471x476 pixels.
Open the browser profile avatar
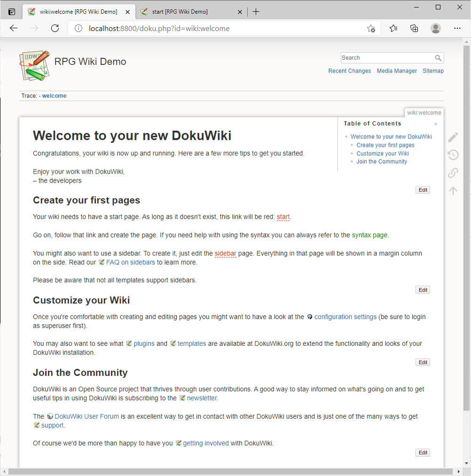[436, 29]
